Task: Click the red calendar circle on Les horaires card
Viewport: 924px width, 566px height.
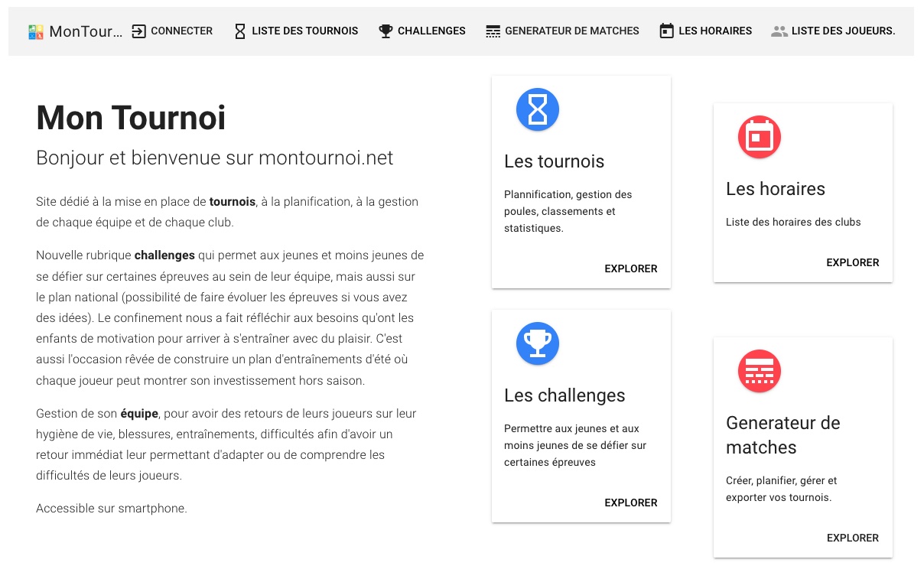Action: pyautogui.click(x=760, y=137)
